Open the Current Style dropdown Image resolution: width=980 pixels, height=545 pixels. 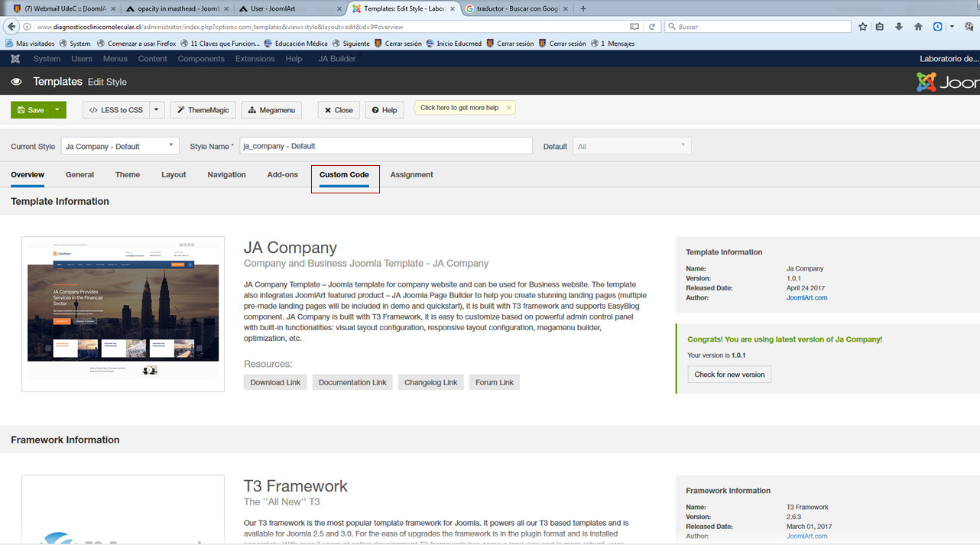(x=119, y=146)
